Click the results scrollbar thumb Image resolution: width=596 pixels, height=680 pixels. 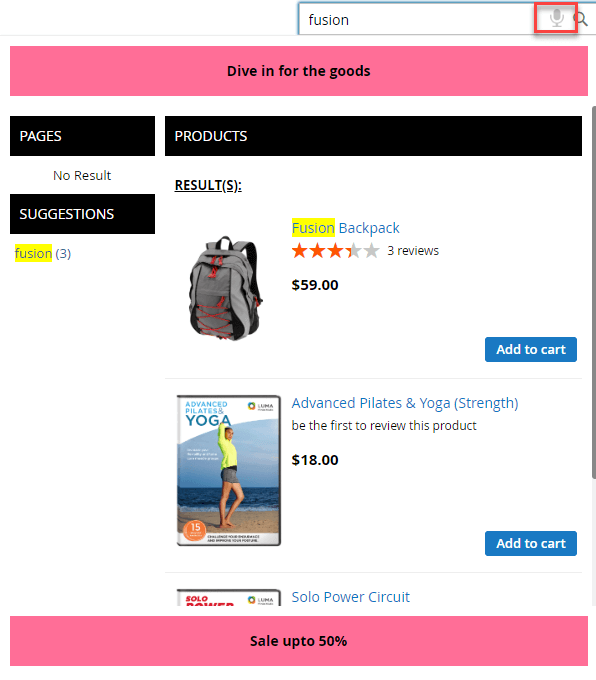[593, 293]
